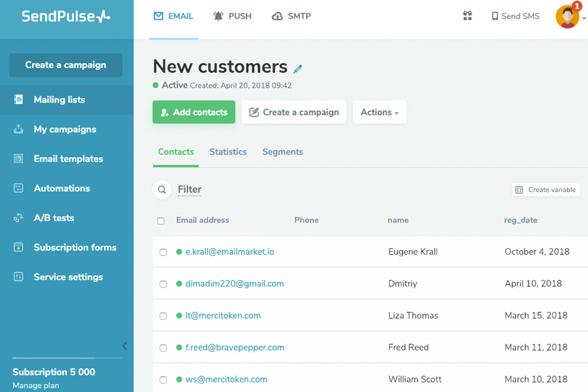Click the Service settings sidebar icon
Screen dimensions: 588x392
(x=18, y=277)
